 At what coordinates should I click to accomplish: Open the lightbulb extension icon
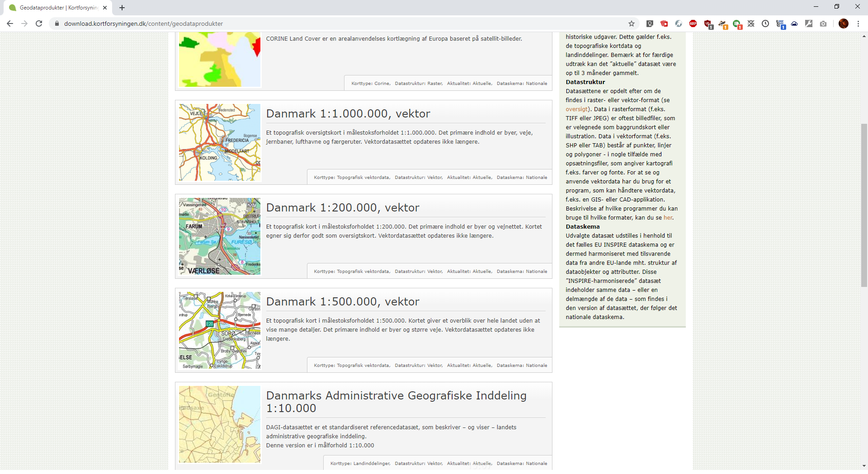point(650,23)
